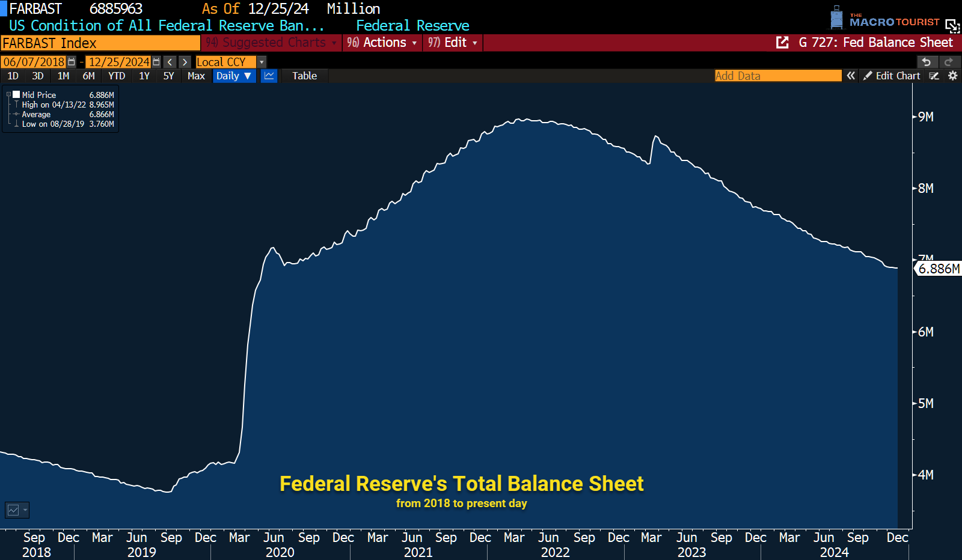Screen dimensions: 962x560
Task: Click the Local CCY currency field
Action: point(227,62)
